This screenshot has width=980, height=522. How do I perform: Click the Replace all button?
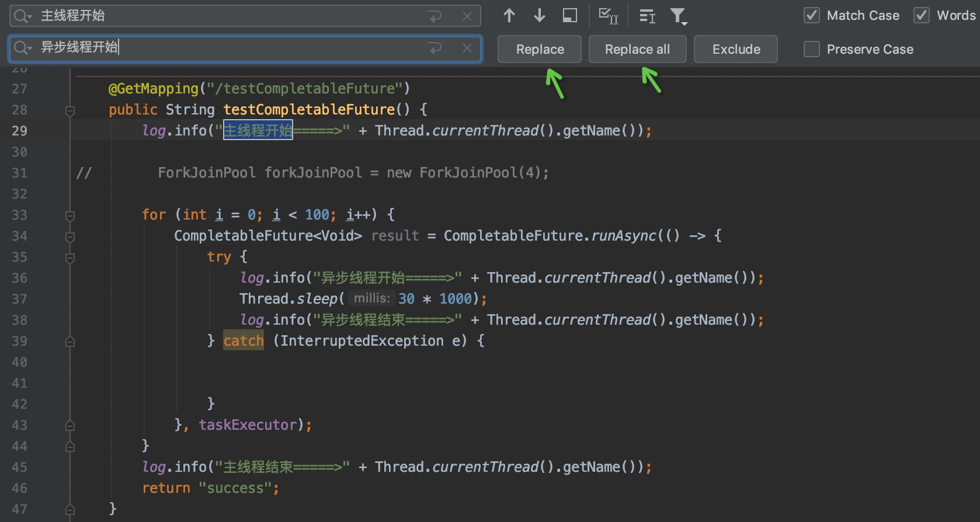(637, 49)
